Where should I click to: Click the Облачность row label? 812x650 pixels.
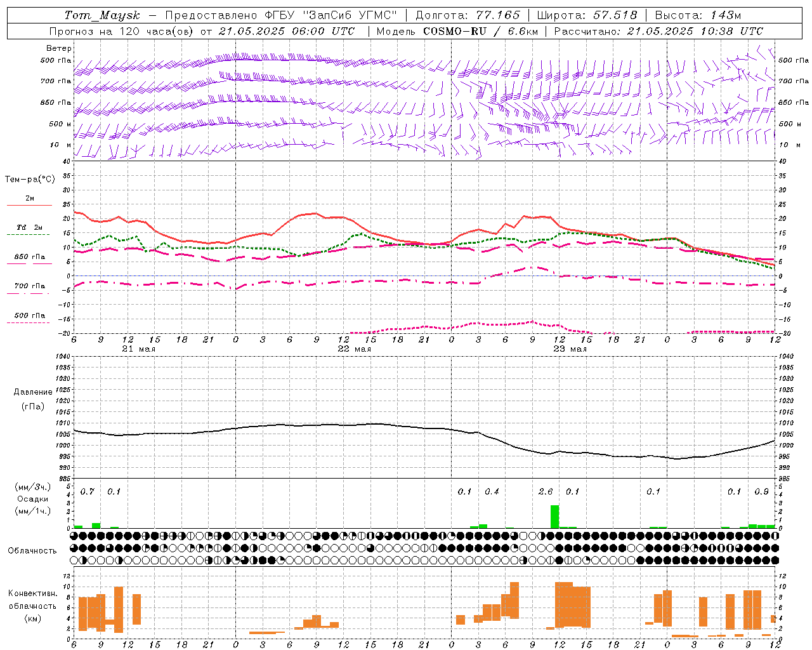point(32,551)
